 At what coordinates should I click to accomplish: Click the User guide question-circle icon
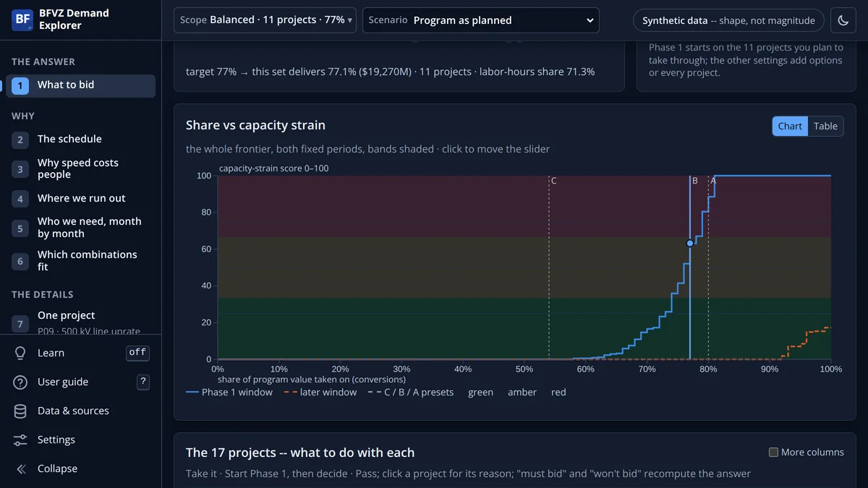(x=20, y=382)
